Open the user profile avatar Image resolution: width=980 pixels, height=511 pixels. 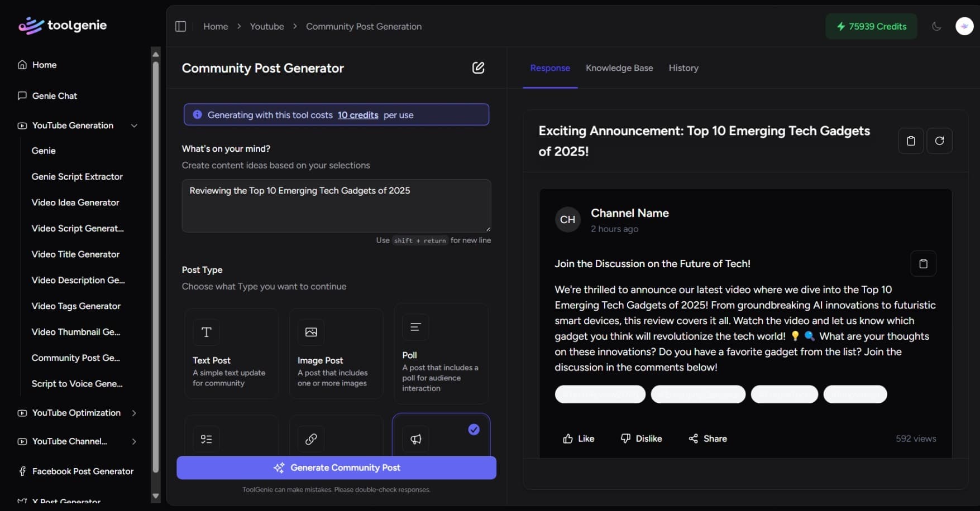(964, 26)
